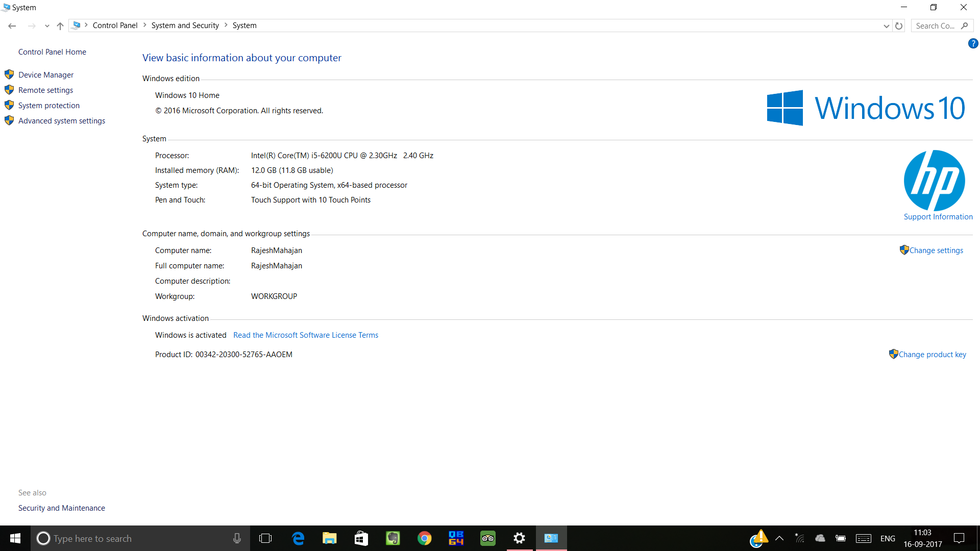This screenshot has width=980, height=551.
Task: Click Change settings for computer name
Action: click(936, 251)
